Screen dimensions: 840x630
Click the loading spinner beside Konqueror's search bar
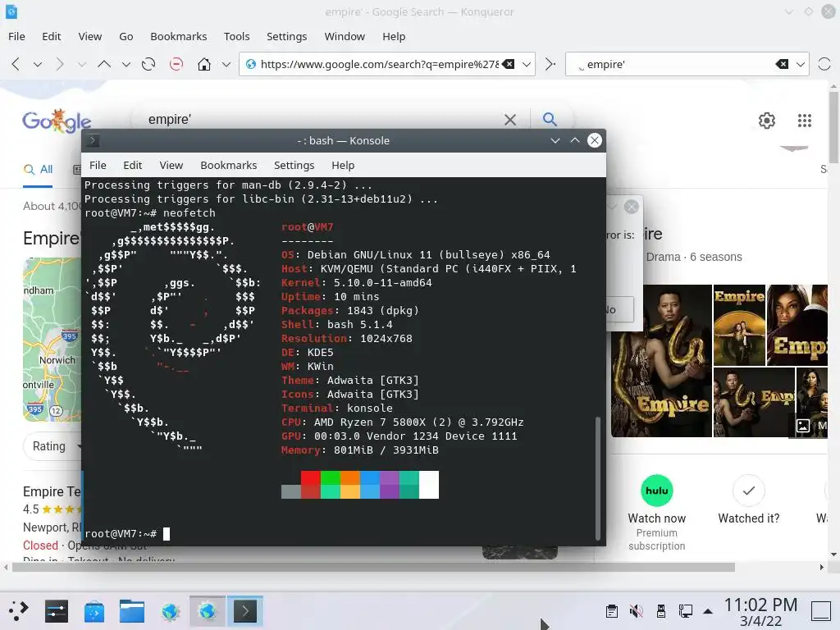[x=824, y=64]
